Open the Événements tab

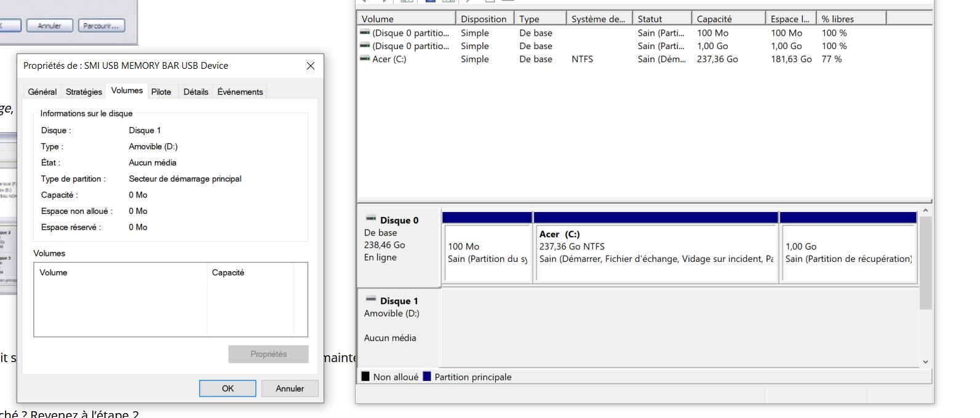[x=240, y=92]
